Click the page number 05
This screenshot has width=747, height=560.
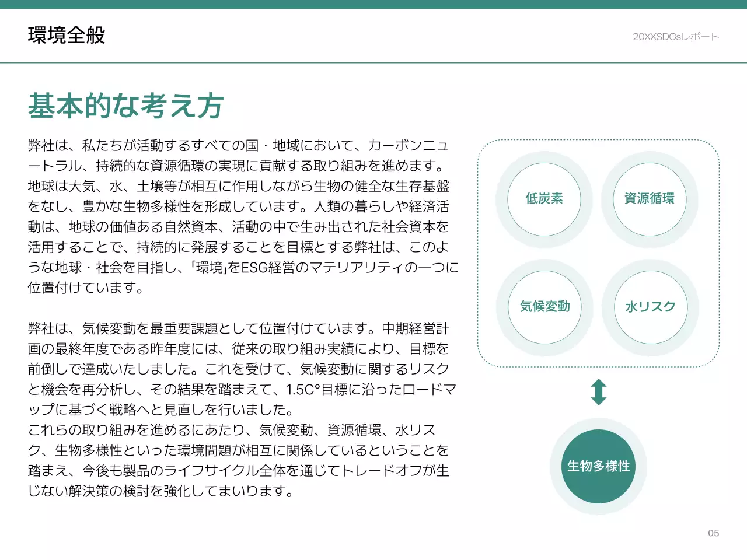coord(713,533)
